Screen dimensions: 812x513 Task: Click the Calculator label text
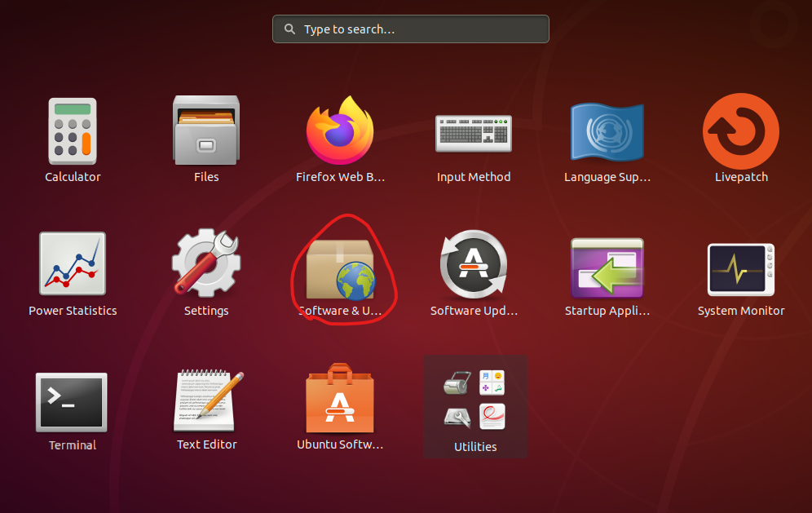click(73, 177)
